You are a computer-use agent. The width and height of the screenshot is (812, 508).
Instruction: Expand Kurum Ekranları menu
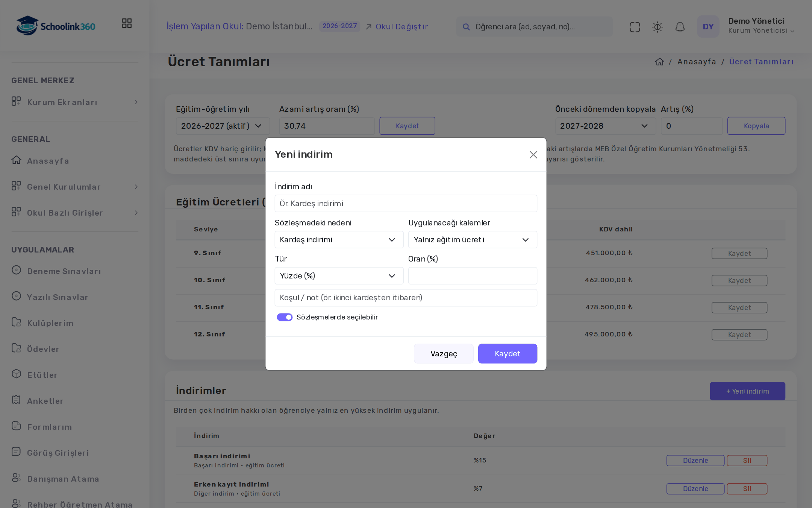tap(75, 102)
